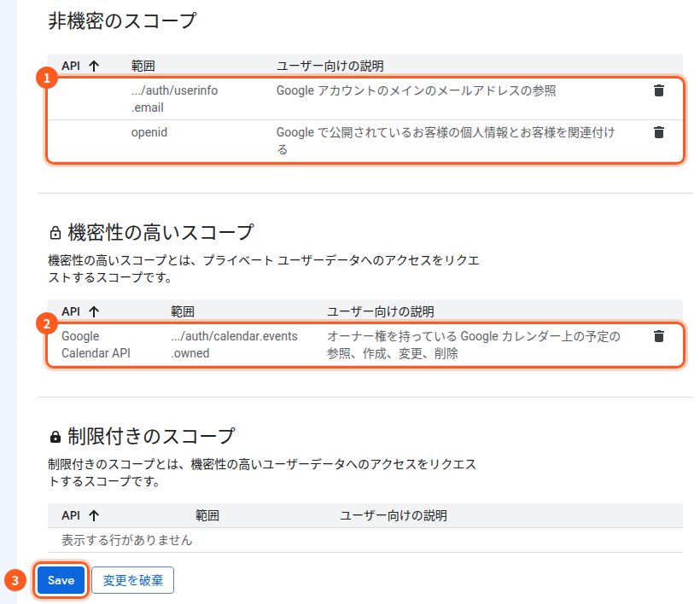
Task: Select the .../auth/calendar.events.owned scope cell
Action: (234, 345)
